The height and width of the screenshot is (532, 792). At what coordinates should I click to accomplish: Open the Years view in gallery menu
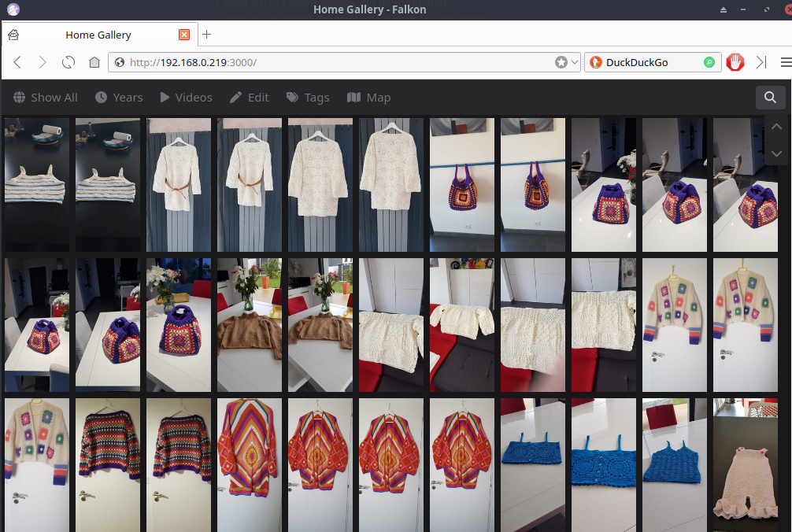[x=119, y=98]
